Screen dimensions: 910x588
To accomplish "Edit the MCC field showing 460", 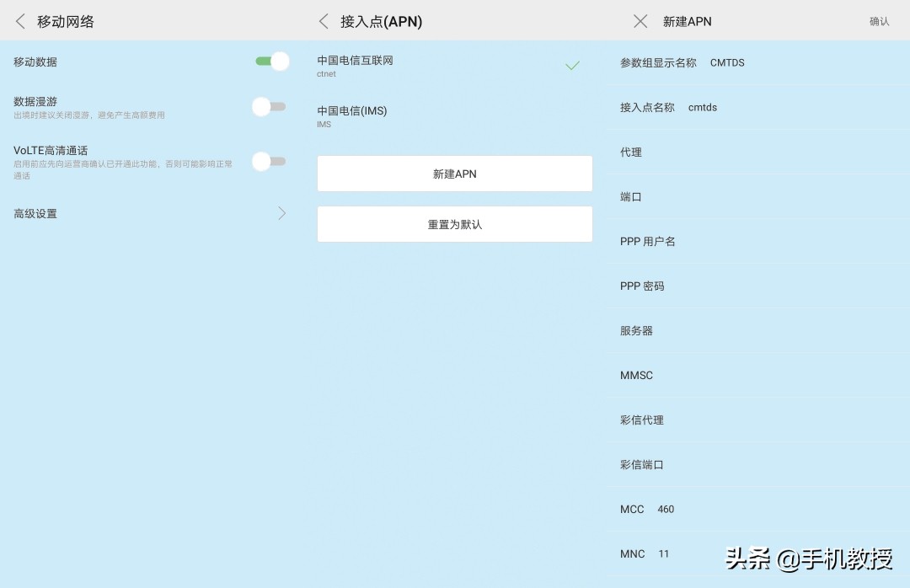I will click(758, 509).
